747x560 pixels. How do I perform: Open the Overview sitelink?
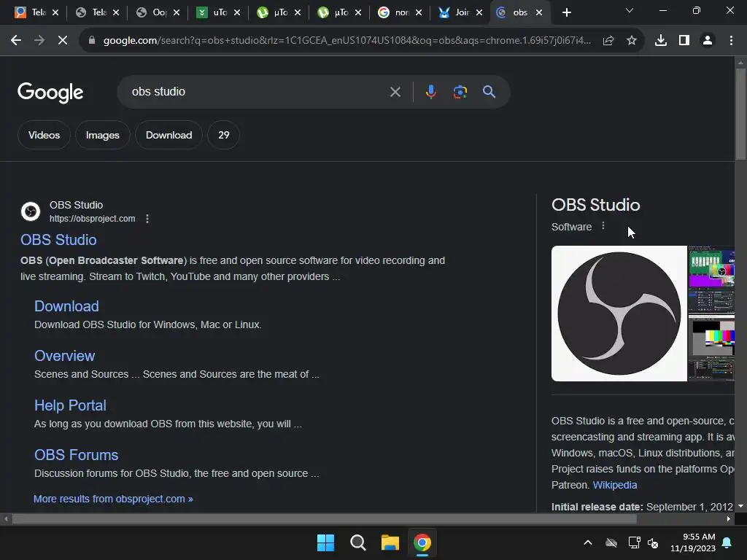click(x=64, y=356)
